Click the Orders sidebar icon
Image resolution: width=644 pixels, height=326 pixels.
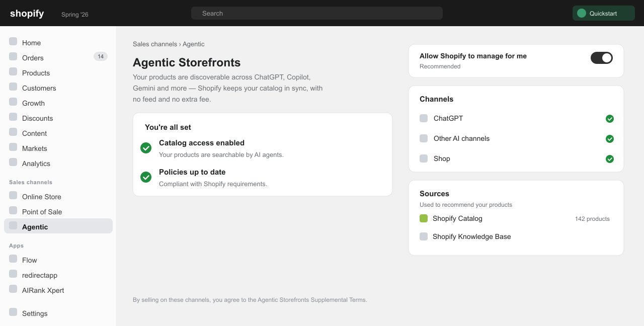(x=13, y=56)
